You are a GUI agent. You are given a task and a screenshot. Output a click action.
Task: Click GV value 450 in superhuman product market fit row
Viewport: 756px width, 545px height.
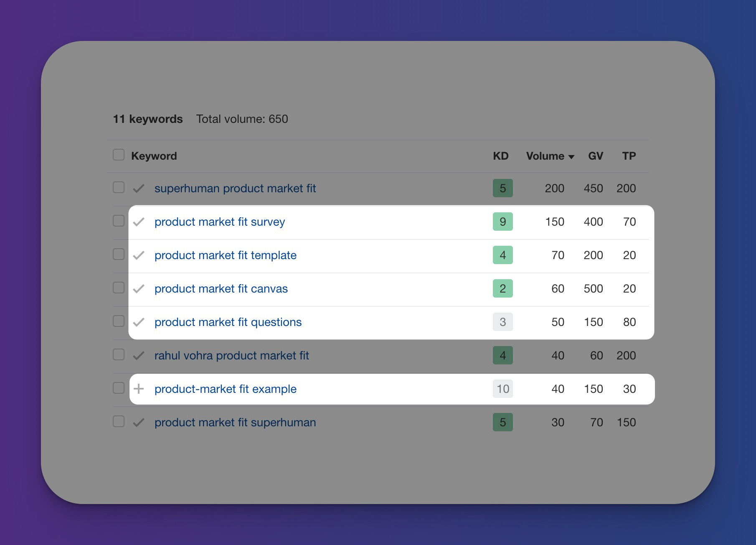coord(593,188)
